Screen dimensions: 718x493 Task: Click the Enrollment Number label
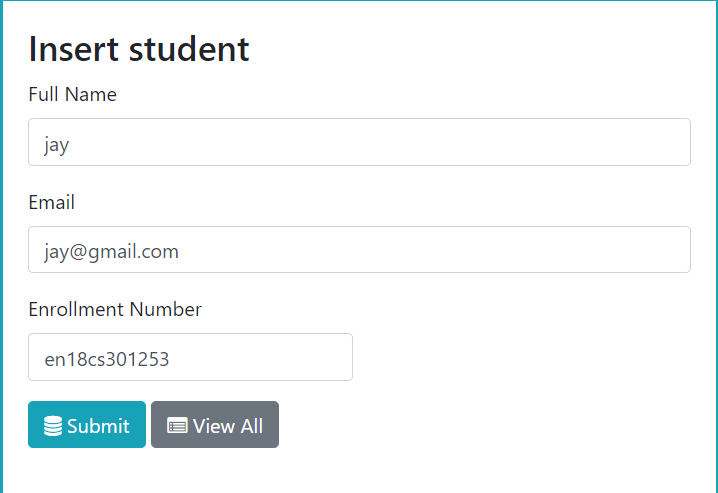[114, 309]
